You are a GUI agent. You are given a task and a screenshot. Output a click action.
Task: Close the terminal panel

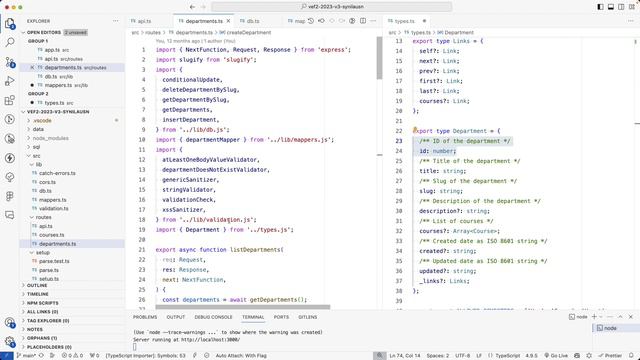click(x=631, y=317)
